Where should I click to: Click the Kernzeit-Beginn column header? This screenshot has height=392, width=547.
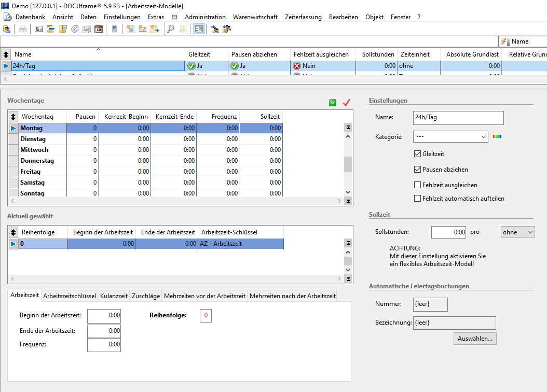pos(126,117)
